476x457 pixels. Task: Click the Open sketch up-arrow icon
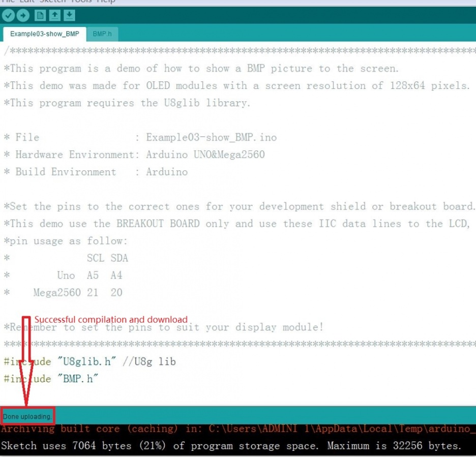pos(55,15)
